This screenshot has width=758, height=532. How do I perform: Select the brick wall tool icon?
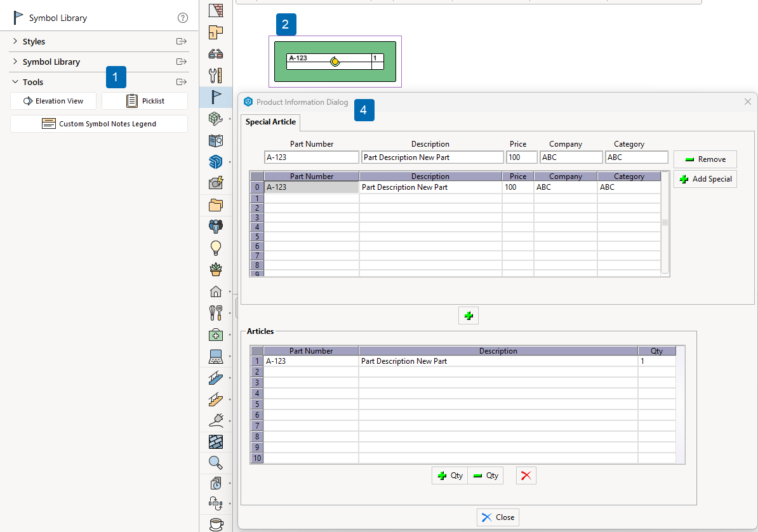point(216,10)
